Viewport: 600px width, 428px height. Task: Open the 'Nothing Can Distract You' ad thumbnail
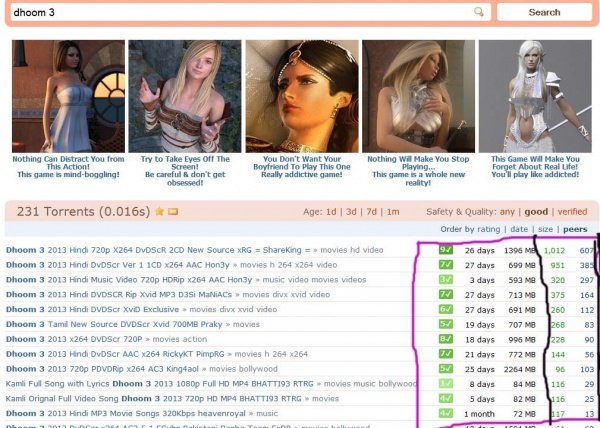pos(68,96)
